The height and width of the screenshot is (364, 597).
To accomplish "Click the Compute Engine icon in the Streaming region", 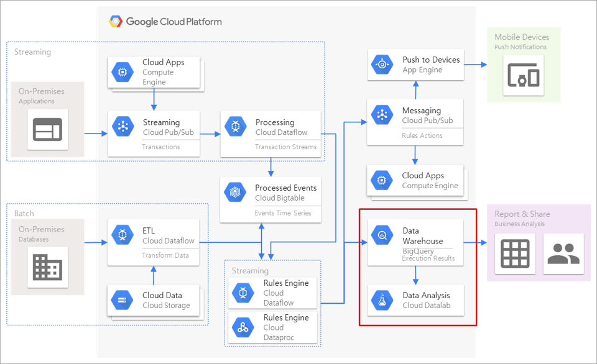I will pyautogui.click(x=123, y=72).
